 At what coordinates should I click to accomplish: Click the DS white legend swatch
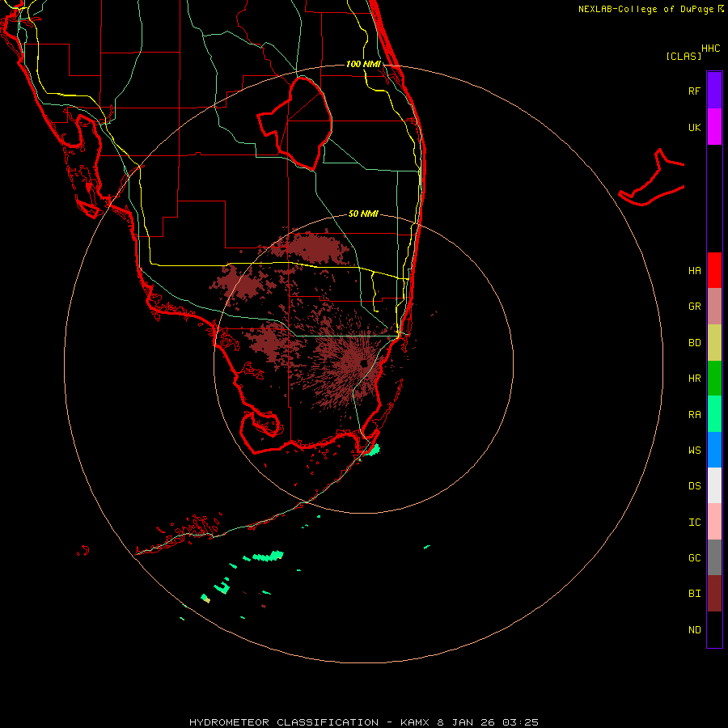coord(714,485)
